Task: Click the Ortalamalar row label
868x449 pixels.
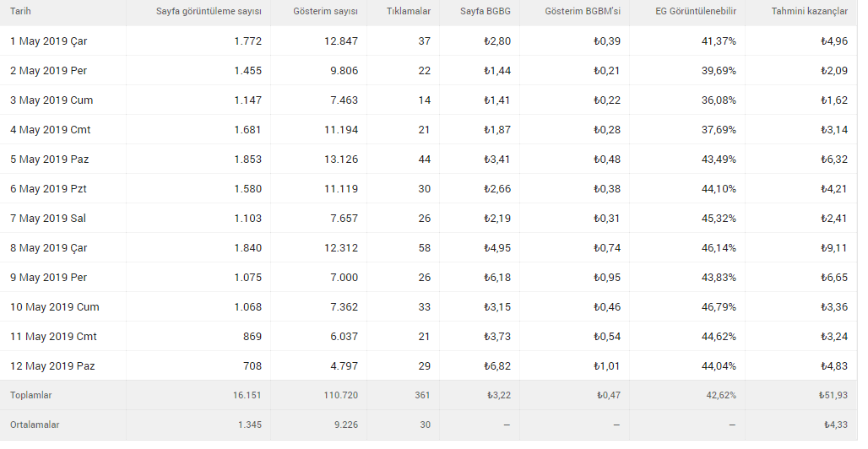Action: (35, 425)
